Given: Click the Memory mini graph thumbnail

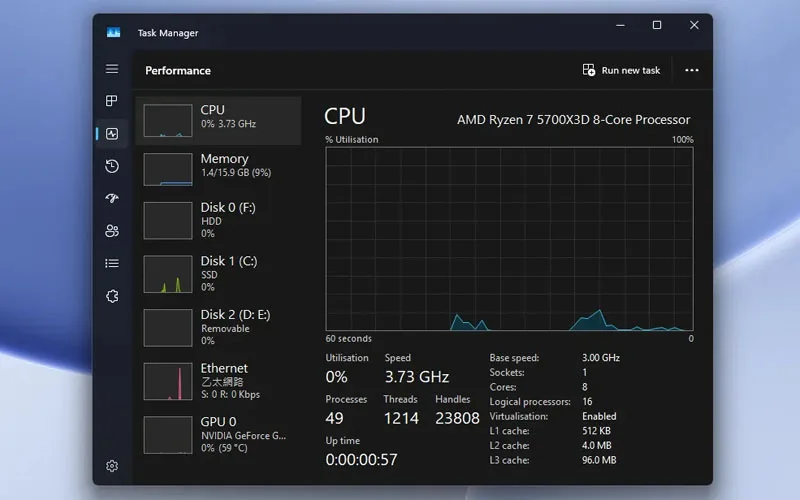Looking at the screenshot, I should click(168, 169).
